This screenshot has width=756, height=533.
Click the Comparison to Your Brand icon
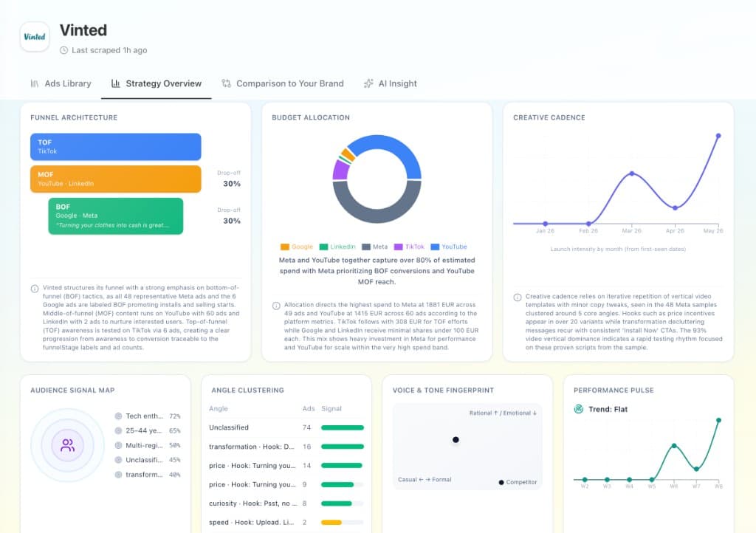click(226, 83)
